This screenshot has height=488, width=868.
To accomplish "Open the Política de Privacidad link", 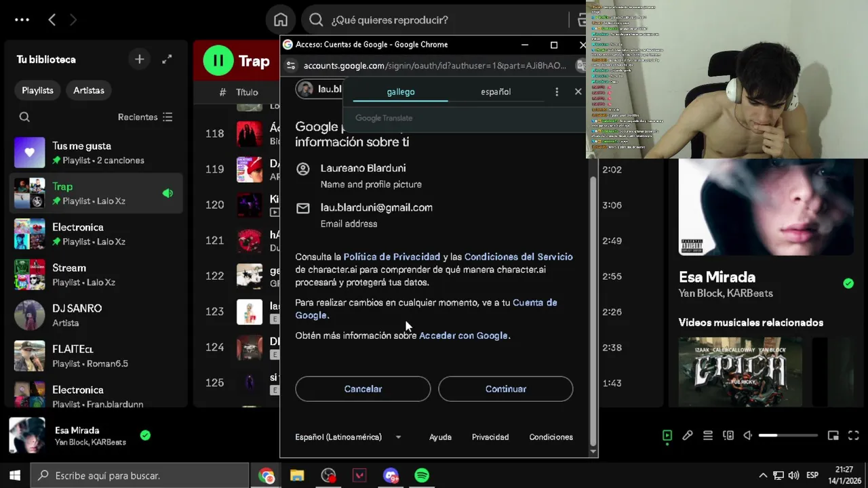I will tap(392, 257).
